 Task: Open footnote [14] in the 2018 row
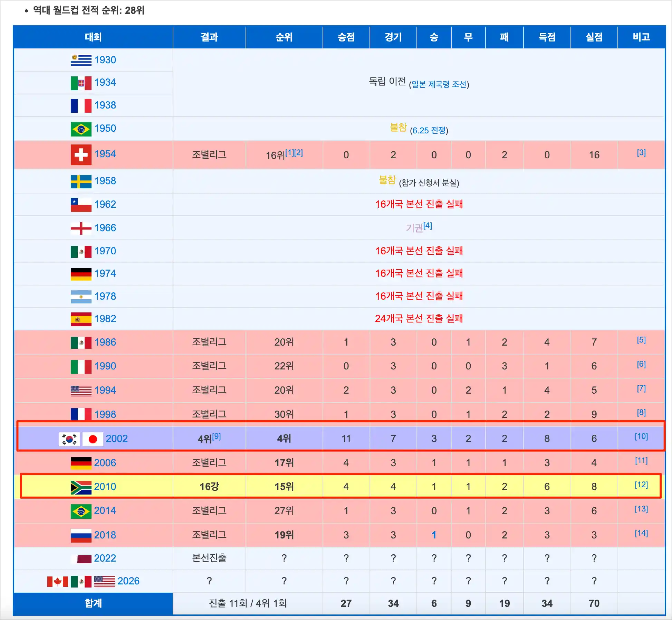(641, 533)
